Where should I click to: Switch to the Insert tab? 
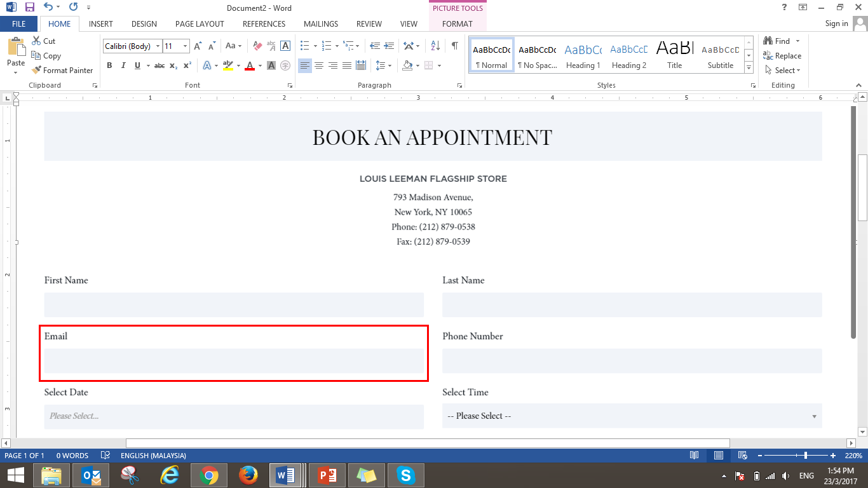coord(101,24)
